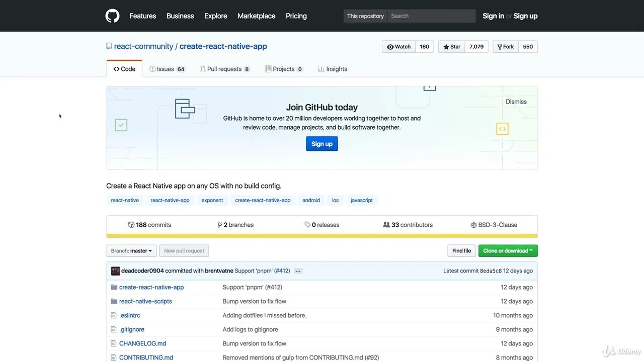The height and width of the screenshot is (362, 644).
Task: Click the repository book icon beside react-community
Action: pyautogui.click(x=109, y=46)
